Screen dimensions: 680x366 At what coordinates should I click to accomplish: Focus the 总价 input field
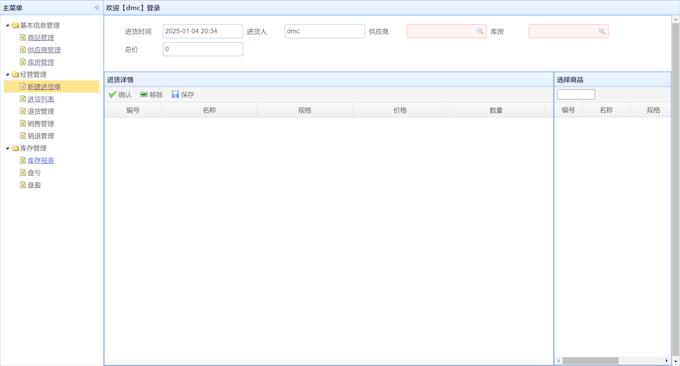(203, 49)
